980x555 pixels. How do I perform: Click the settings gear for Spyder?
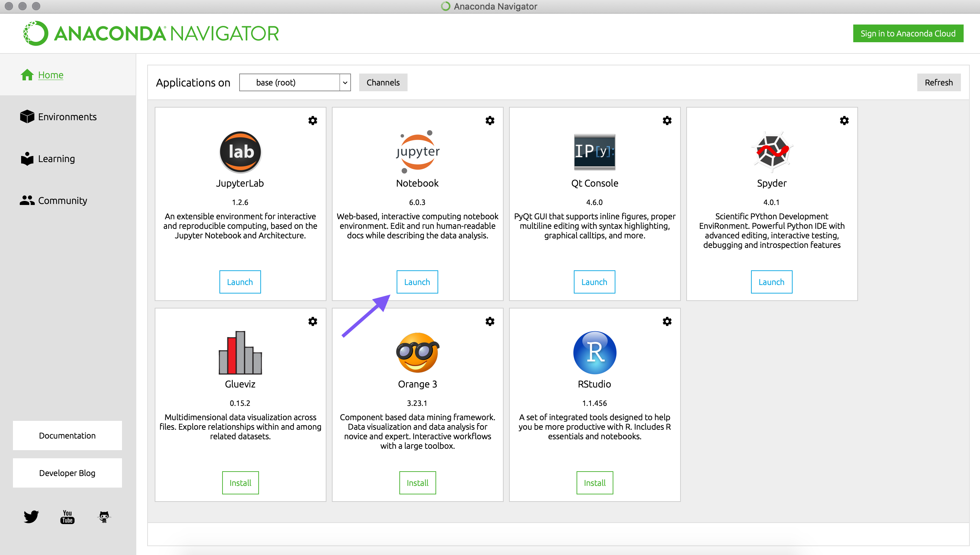click(844, 121)
